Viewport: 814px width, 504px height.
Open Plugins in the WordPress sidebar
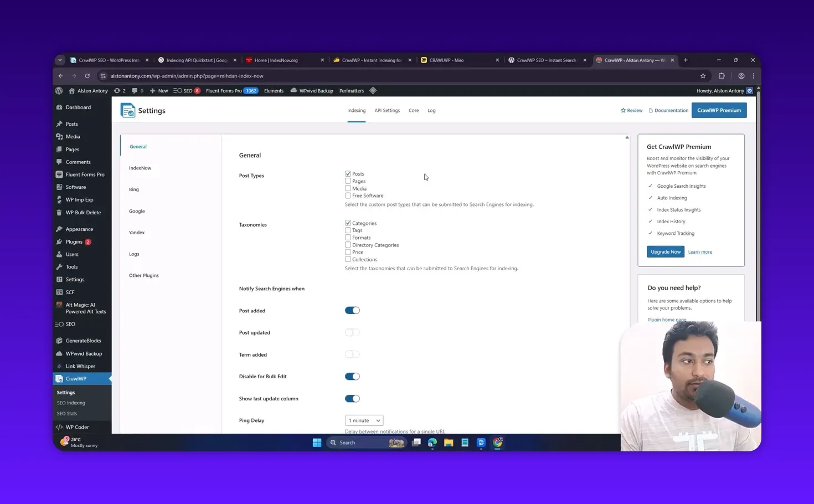[x=74, y=242]
